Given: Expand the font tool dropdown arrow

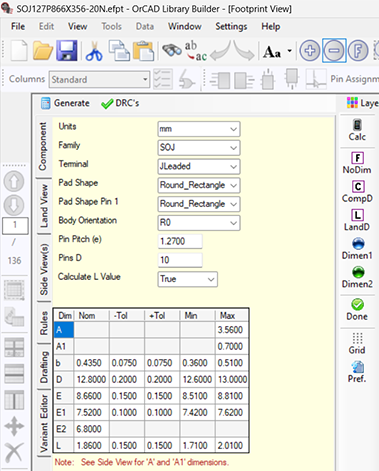Looking at the screenshot, I should tap(289, 51).
